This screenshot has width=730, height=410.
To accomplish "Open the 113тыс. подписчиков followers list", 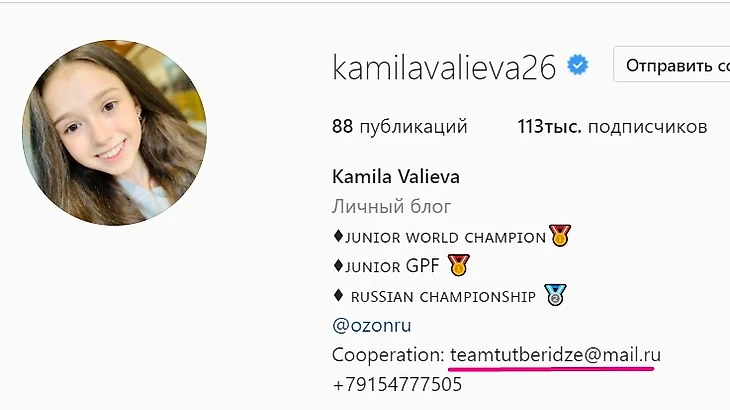I will point(612,126).
